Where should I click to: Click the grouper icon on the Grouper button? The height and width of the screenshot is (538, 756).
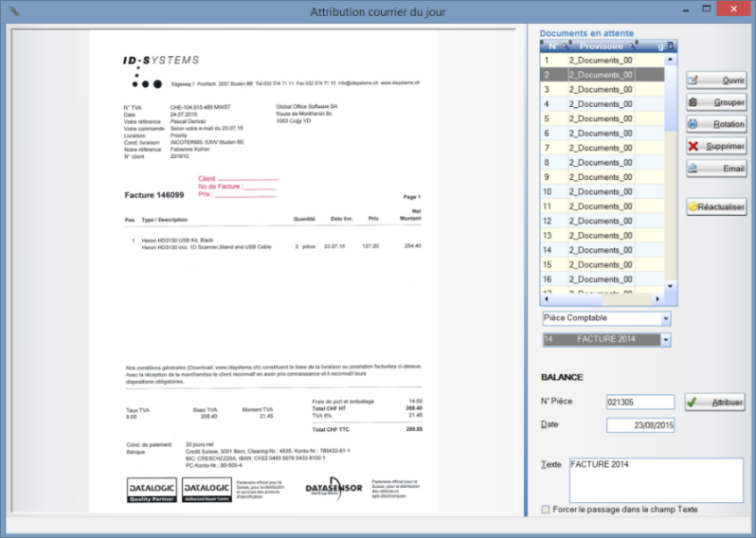coord(693,102)
